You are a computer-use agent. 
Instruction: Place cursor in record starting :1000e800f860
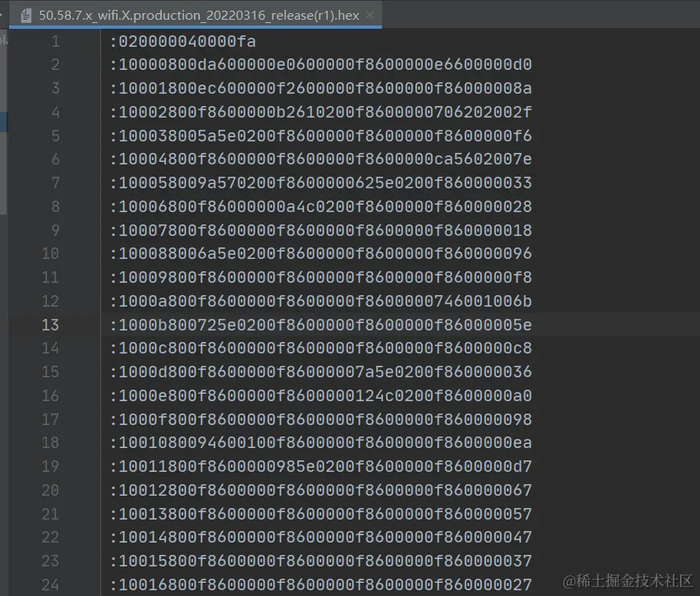(321, 396)
